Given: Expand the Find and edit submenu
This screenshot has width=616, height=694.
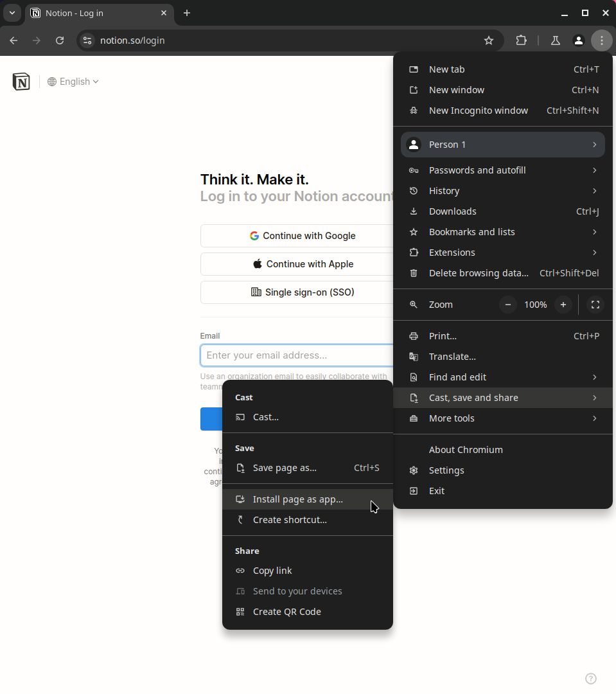Looking at the screenshot, I should (457, 377).
